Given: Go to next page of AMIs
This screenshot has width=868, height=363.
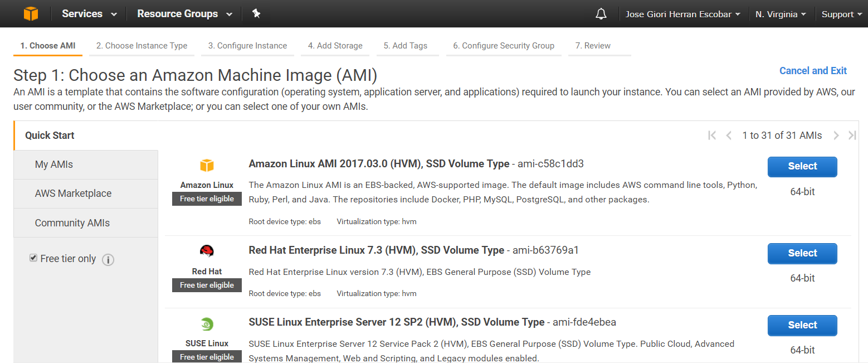Looking at the screenshot, I should click(836, 135).
